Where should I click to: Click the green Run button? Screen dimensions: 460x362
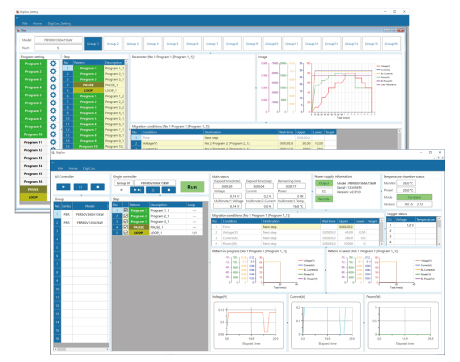pos(192,187)
